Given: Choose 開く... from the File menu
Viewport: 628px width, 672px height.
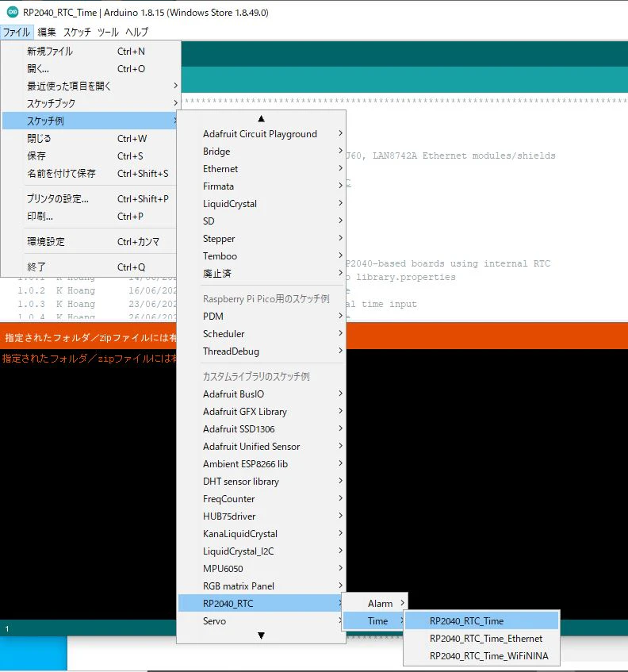Looking at the screenshot, I should [91, 68].
